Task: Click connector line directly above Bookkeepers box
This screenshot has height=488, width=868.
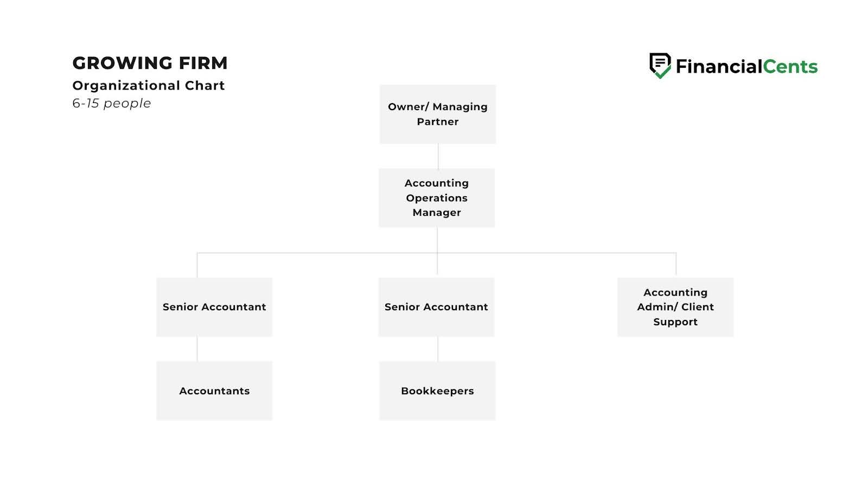Action: pos(438,349)
